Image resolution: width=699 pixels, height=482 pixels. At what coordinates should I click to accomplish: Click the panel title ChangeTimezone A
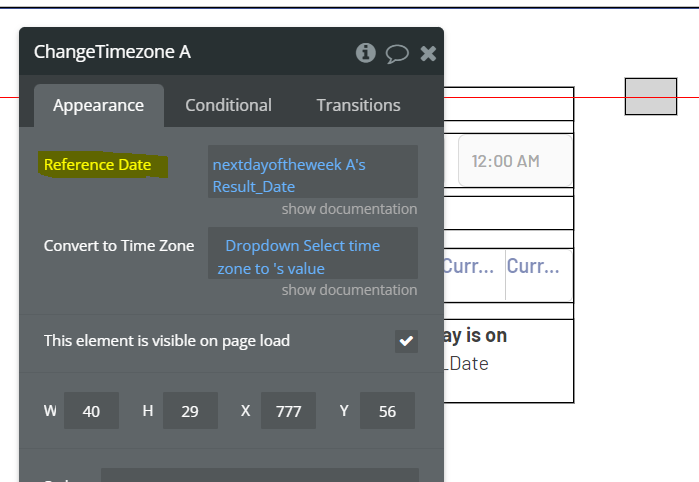pyautogui.click(x=112, y=52)
